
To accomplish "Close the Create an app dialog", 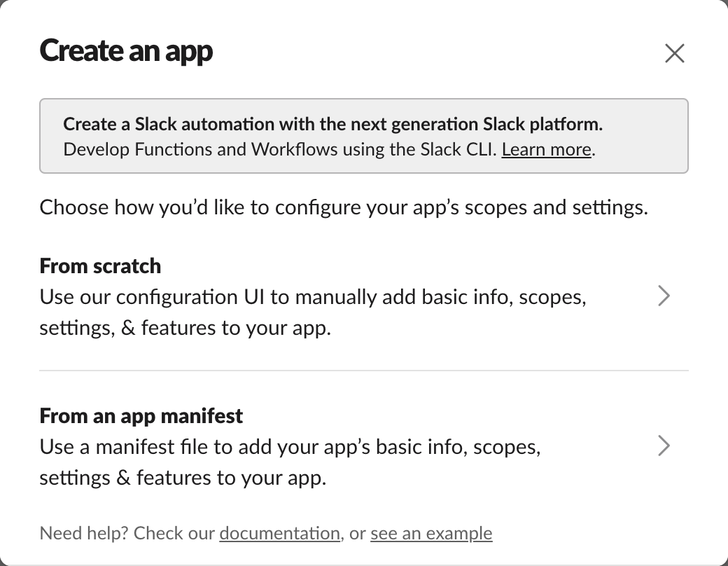I will coord(674,53).
